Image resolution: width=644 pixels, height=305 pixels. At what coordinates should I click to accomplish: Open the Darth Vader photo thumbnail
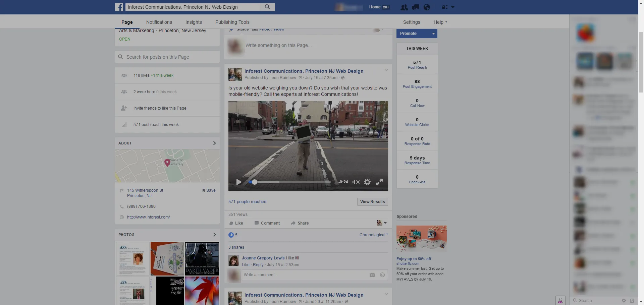click(x=202, y=259)
